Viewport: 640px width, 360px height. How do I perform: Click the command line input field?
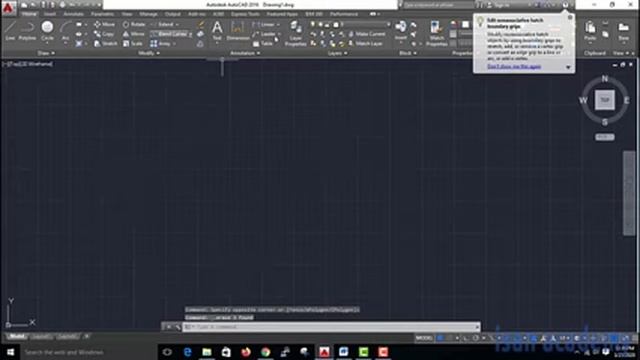tap(331, 327)
